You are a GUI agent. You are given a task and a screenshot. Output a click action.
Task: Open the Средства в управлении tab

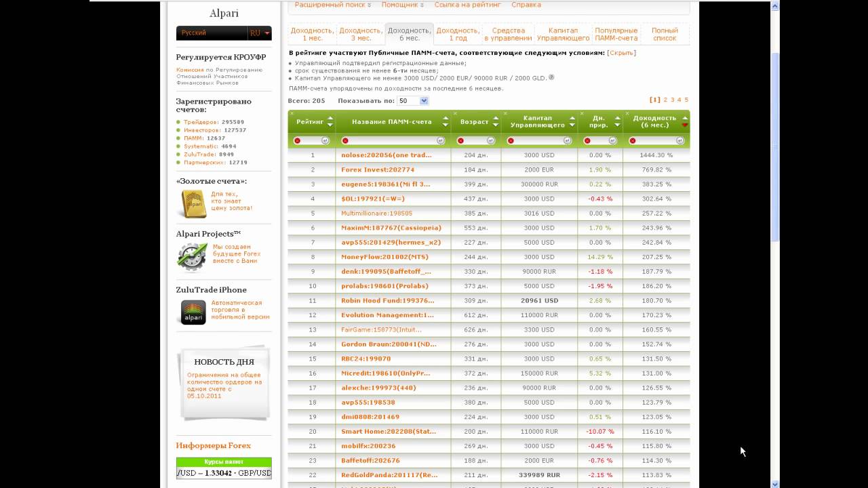[508, 34]
